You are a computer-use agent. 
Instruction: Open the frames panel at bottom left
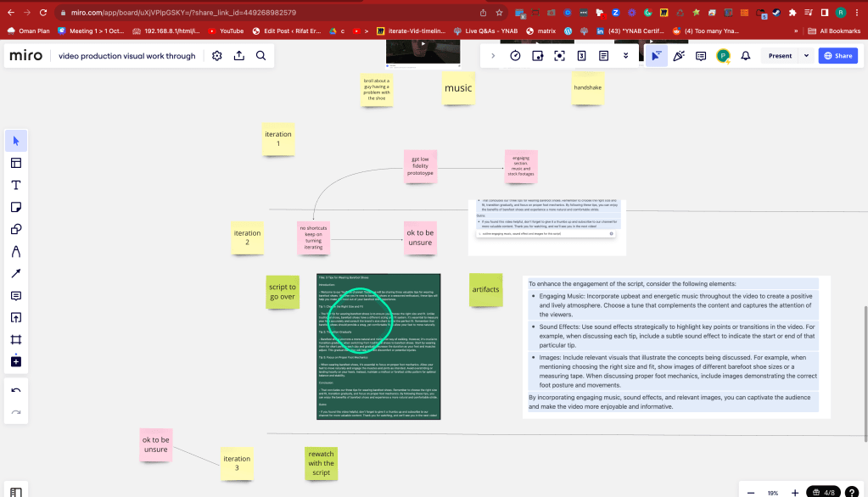16,491
